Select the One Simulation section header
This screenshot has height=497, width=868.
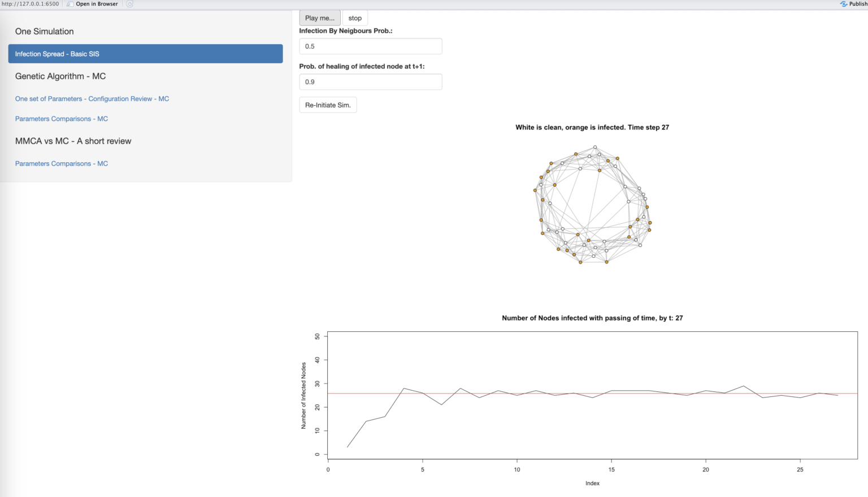pos(44,31)
